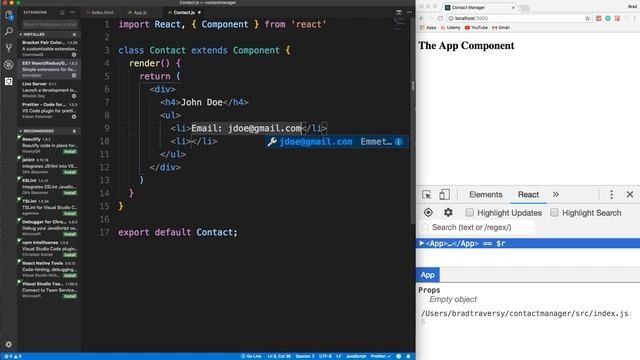Image resolution: width=640 pixels, height=360 pixels.
Task: Click Go Live in status bar
Action: pos(251,356)
